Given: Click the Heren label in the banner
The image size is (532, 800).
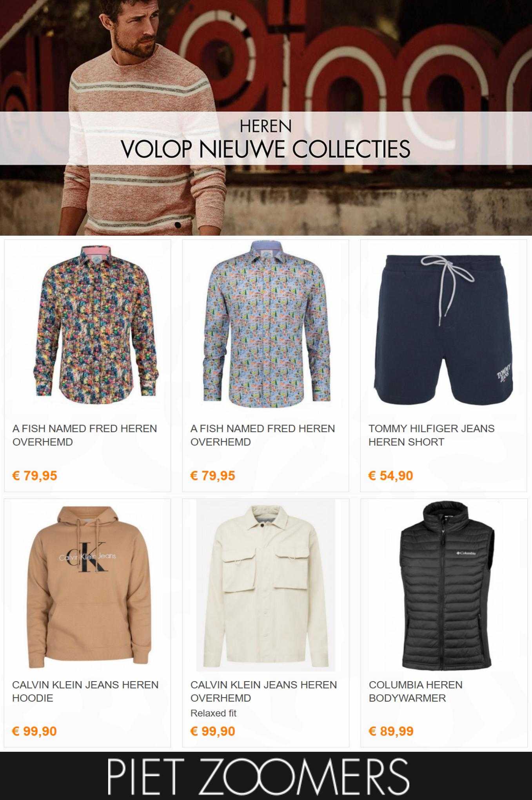Looking at the screenshot, I should tap(266, 126).
